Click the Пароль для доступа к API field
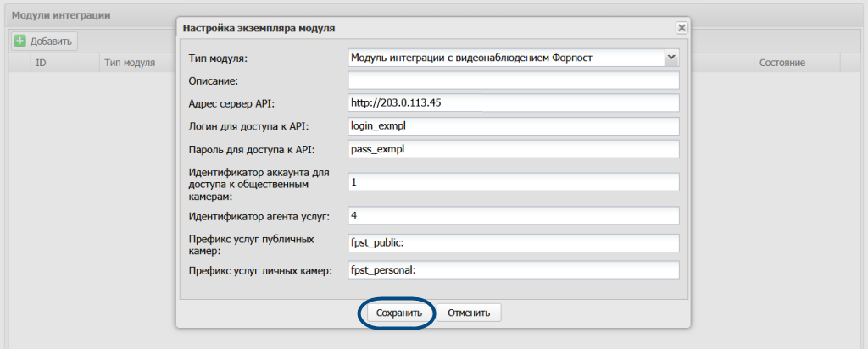The image size is (868, 349). [513, 149]
